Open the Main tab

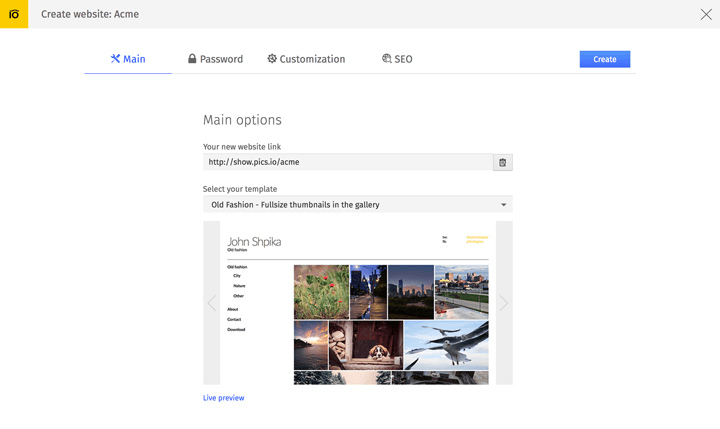coord(128,59)
